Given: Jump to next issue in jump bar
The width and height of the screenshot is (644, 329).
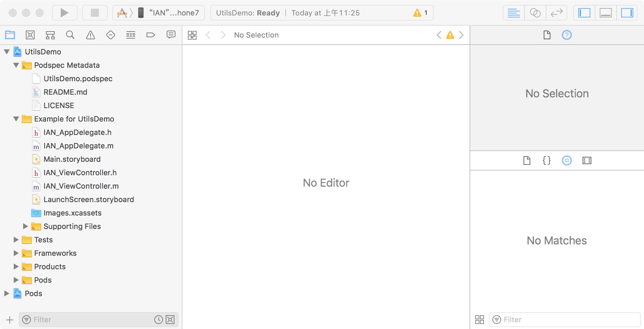Looking at the screenshot, I should pos(462,35).
